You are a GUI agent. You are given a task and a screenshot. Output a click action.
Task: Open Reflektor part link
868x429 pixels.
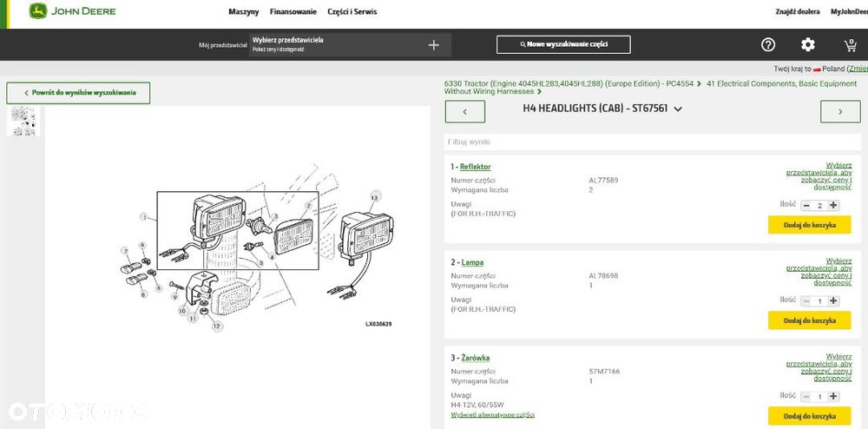475,167
